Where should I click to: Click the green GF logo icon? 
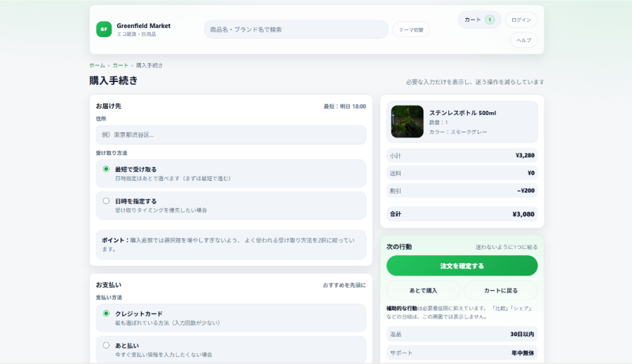(104, 29)
